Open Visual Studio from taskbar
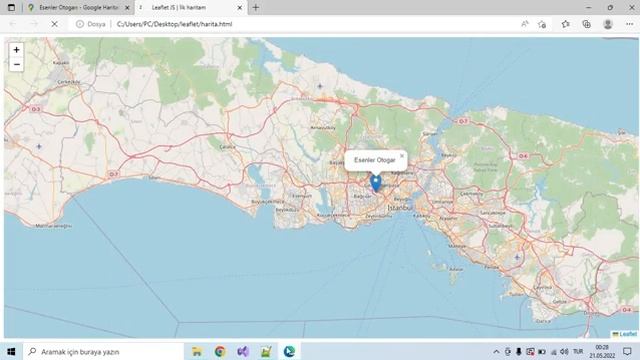640x360 pixels. (243, 351)
